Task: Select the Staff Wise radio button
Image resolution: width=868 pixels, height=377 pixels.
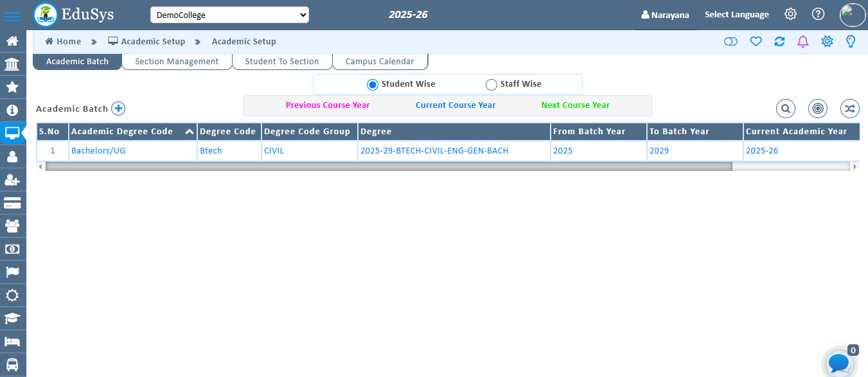Action: pyautogui.click(x=491, y=84)
